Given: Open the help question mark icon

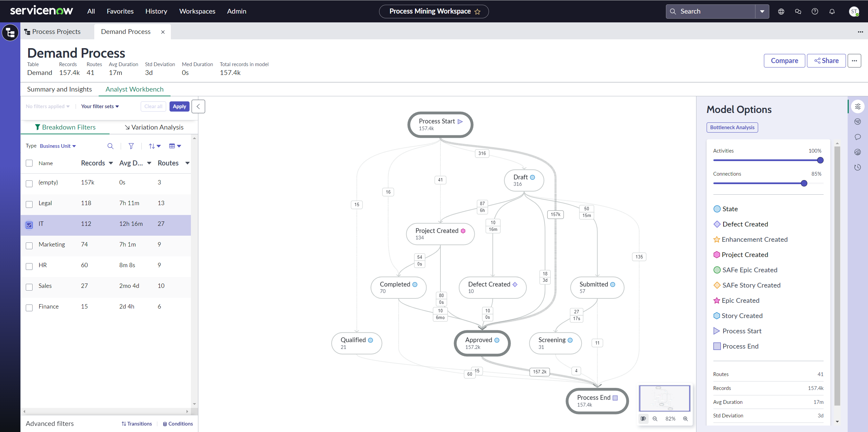Looking at the screenshot, I should [x=815, y=12].
